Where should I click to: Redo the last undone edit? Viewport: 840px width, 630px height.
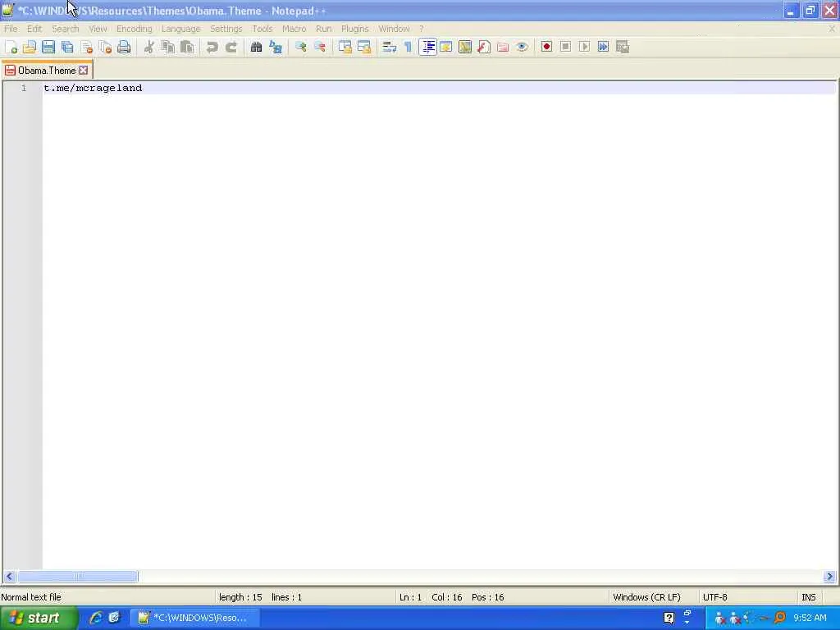click(x=231, y=47)
